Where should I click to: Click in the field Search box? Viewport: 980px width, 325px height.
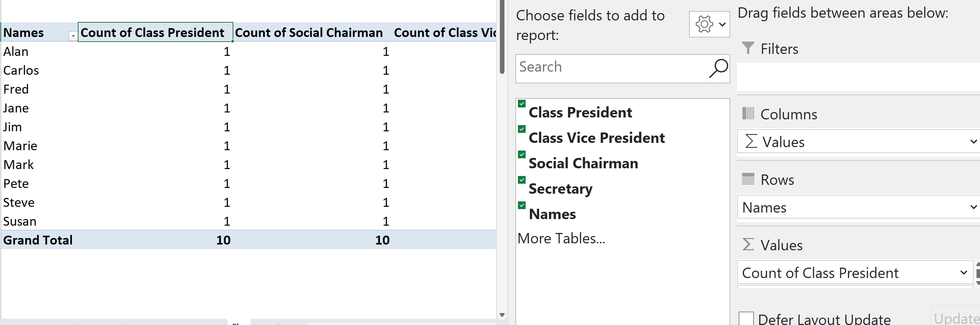(612, 68)
